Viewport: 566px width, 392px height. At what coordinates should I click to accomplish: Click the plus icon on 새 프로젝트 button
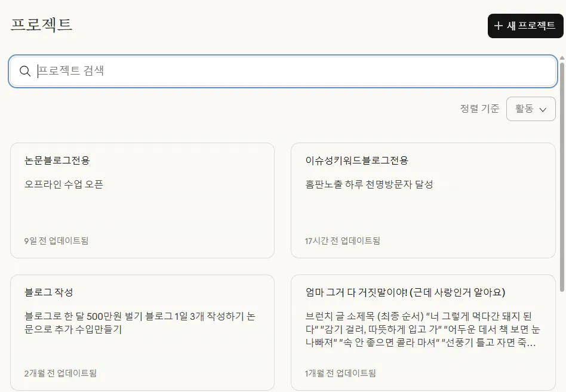coord(499,26)
